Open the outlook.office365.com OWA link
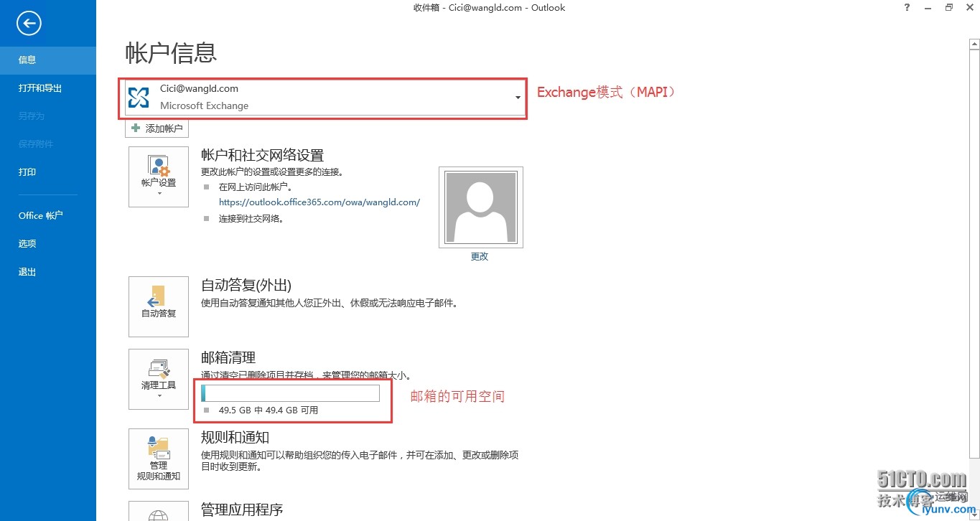 point(319,202)
